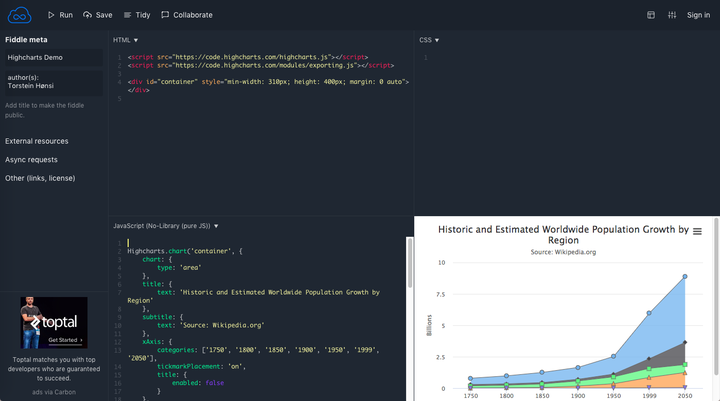The width and height of the screenshot is (720, 401).
Task: Open the settings sliders icon
Action: (672, 15)
